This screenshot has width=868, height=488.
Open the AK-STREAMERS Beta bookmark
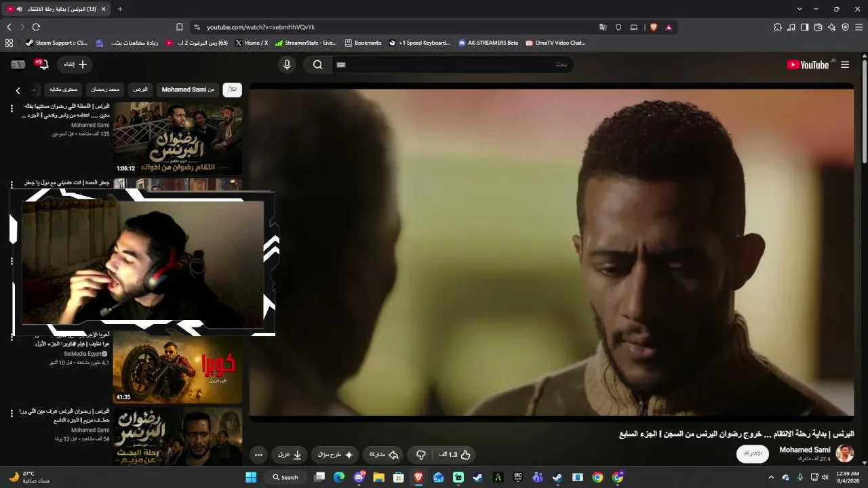pos(488,43)
